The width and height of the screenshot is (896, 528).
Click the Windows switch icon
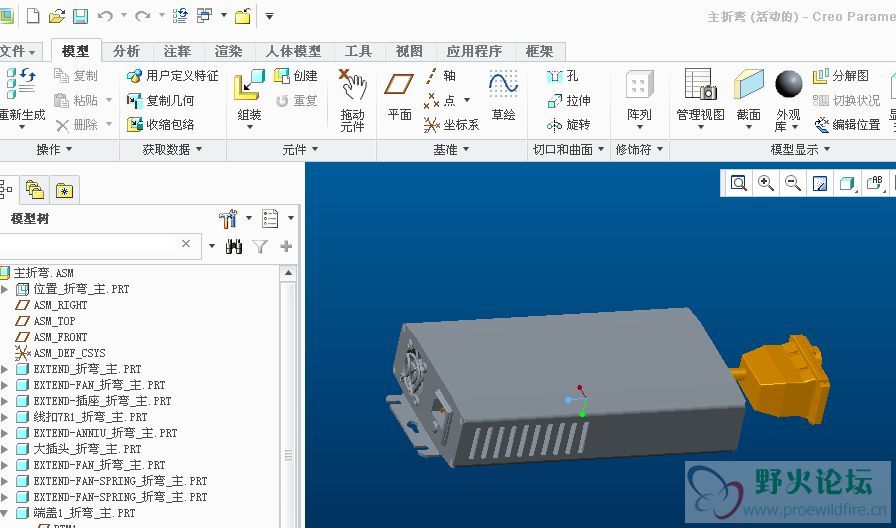pyautogui.click(x=204, y=16)
